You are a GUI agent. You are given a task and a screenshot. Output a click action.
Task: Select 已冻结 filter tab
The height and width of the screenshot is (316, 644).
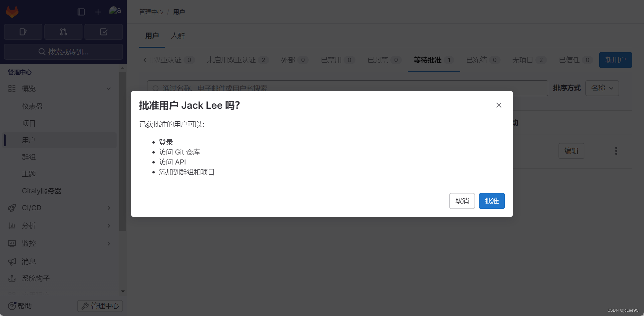(x=483, y=60)
